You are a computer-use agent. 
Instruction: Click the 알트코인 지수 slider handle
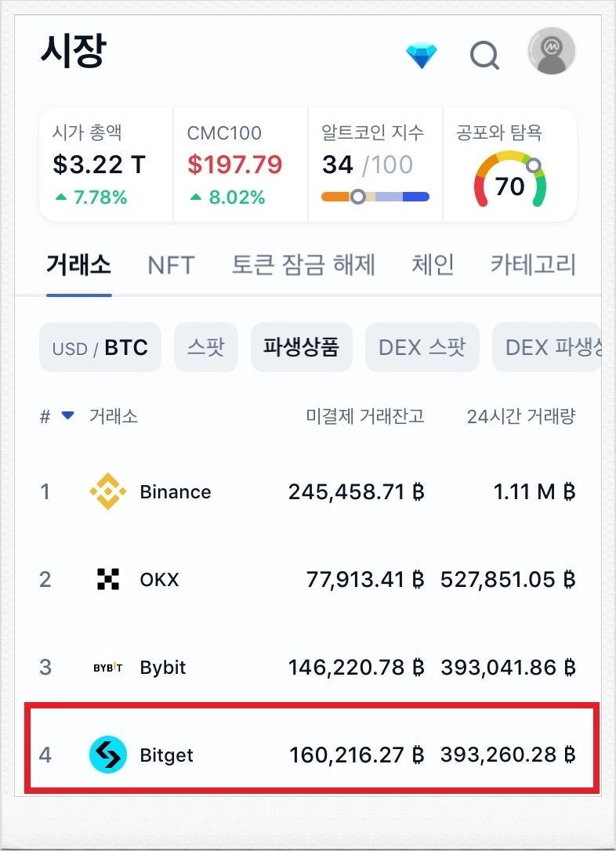[360, 197]
